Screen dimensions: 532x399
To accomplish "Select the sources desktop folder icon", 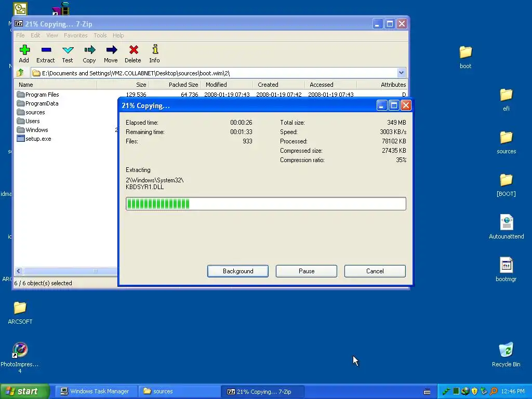I will pos(506,142).
